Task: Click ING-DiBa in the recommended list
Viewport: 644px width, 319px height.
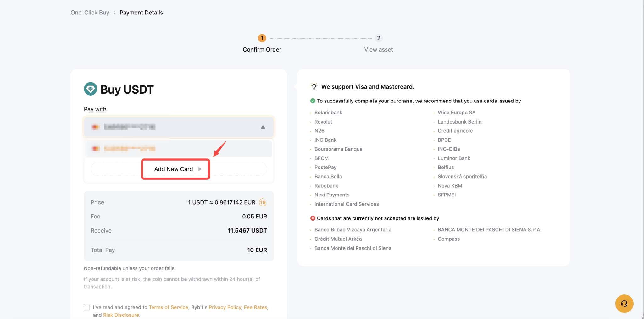Action: [449, 149]
